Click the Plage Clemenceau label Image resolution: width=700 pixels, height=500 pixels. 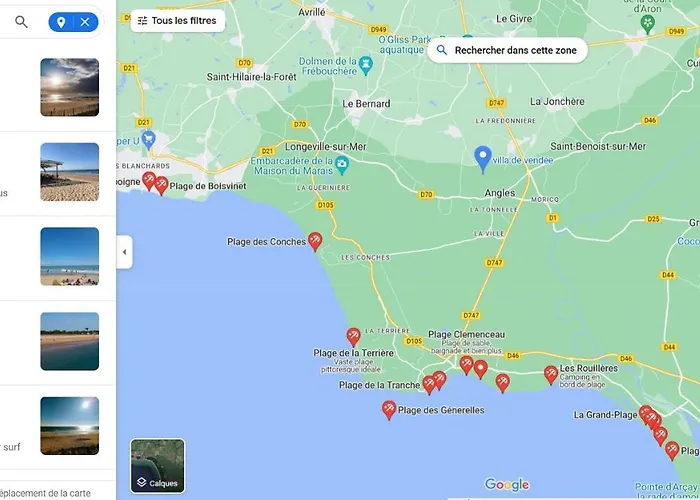point(467,334)
